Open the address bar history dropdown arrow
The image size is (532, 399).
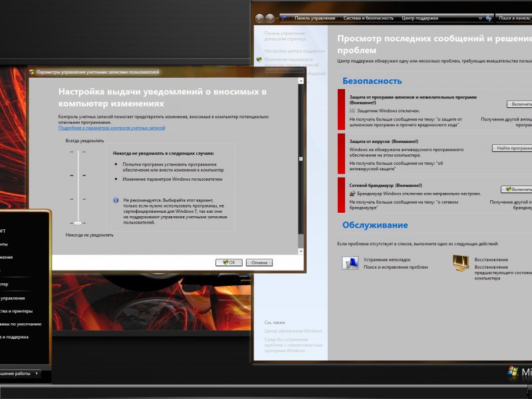pyautogui.click(x=480, y=19)
